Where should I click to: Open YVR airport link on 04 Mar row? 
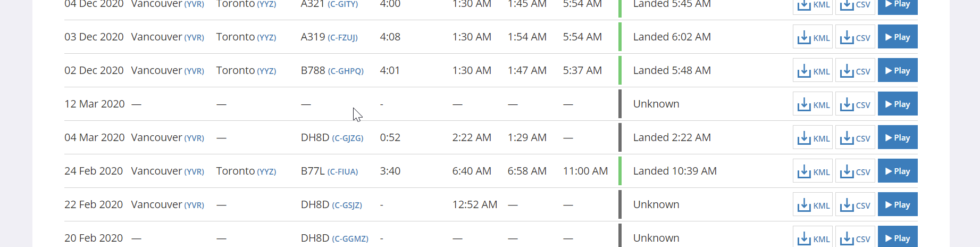[x=194, y=138]
